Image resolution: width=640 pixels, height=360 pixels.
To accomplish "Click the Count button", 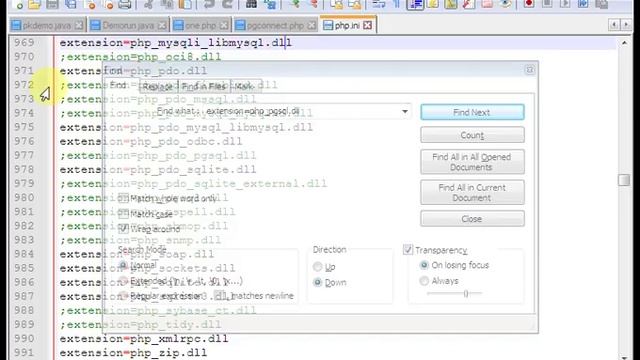I will tap(472, 135).
